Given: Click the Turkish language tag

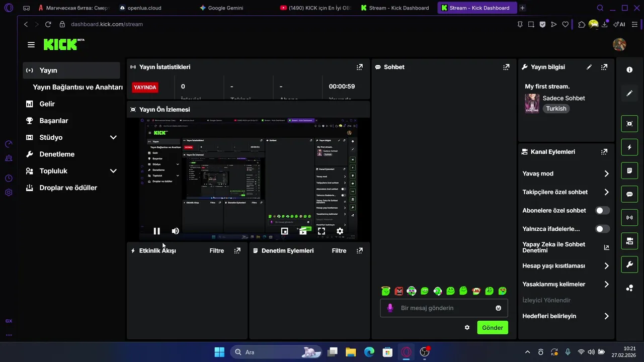Looking at the screenshot, I should 556,109.
